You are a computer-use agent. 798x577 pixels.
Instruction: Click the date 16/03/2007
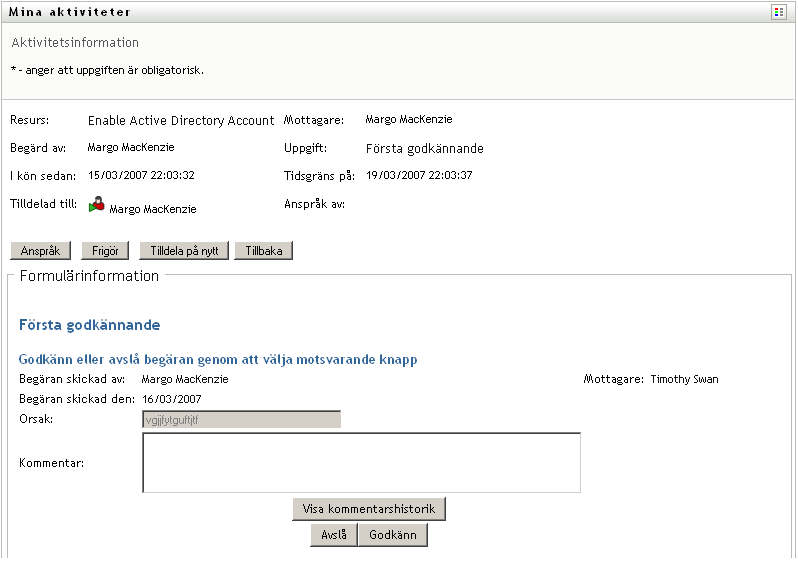pyautogui.click(x=172, y=399)
